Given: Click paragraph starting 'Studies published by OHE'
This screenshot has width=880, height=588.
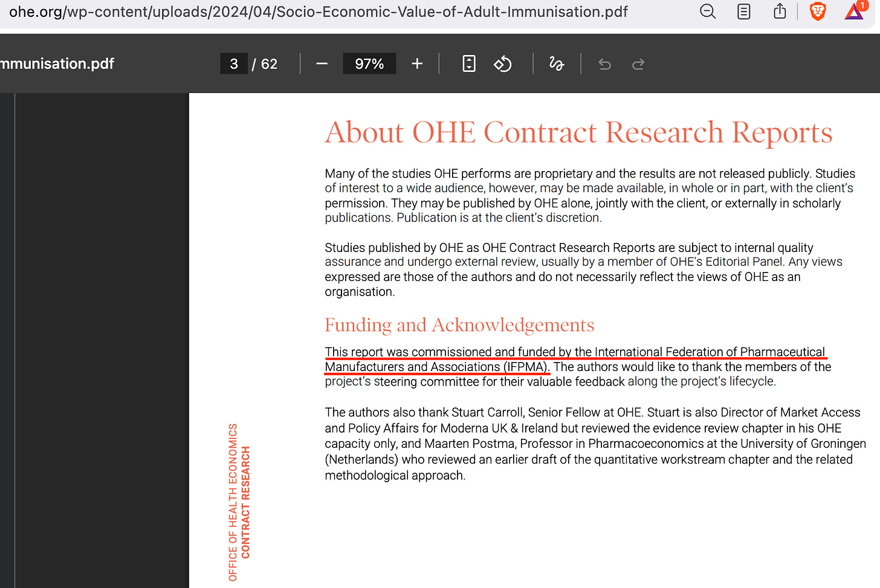Looking at the screenshot, I should (583, 270).
